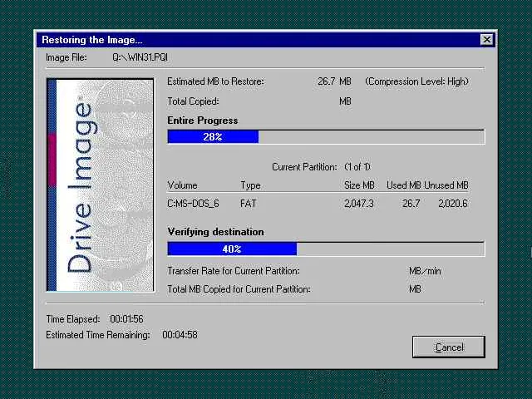
Task: Click the Volume column header
Action: click(183, 185)
